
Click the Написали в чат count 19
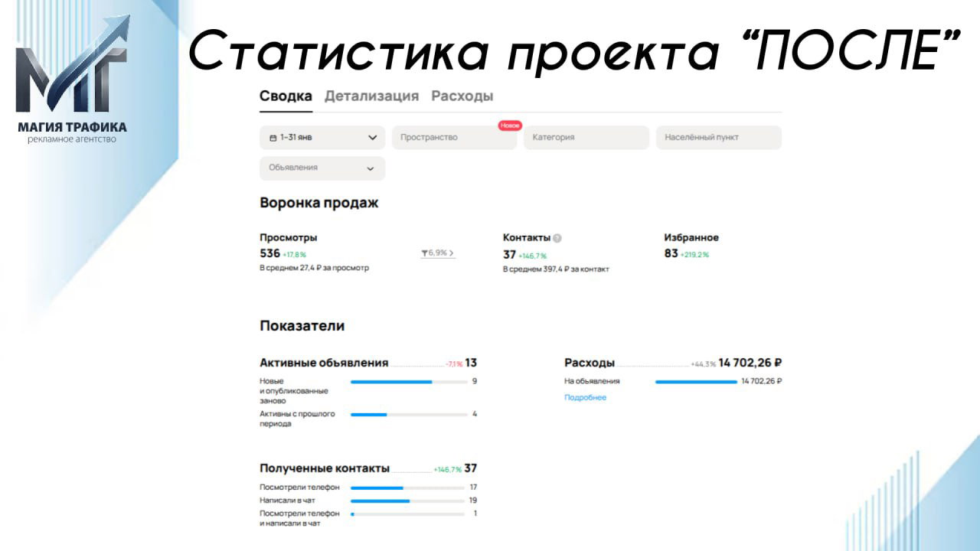(x=473, y=500)
